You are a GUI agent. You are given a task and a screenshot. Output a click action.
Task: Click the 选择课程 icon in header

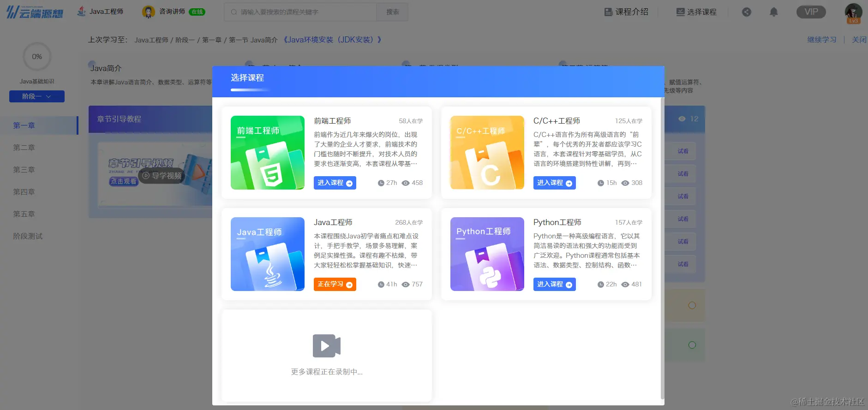(680, 12)
